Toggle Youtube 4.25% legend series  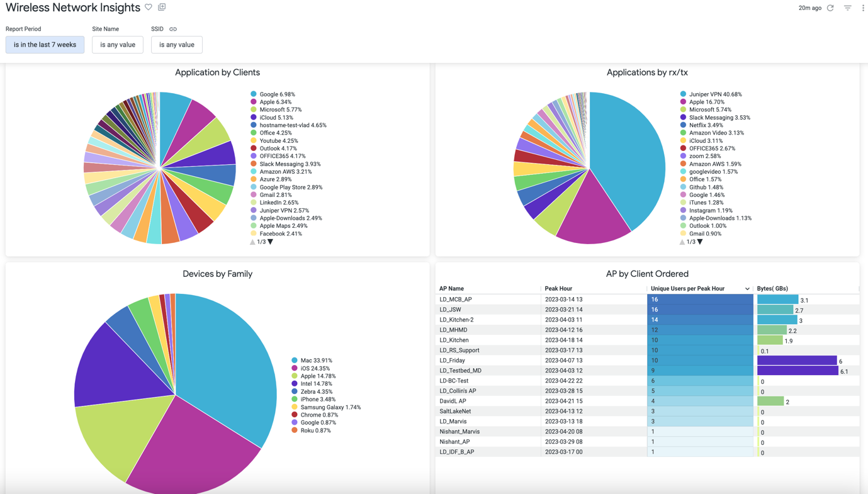coord(278,141)
